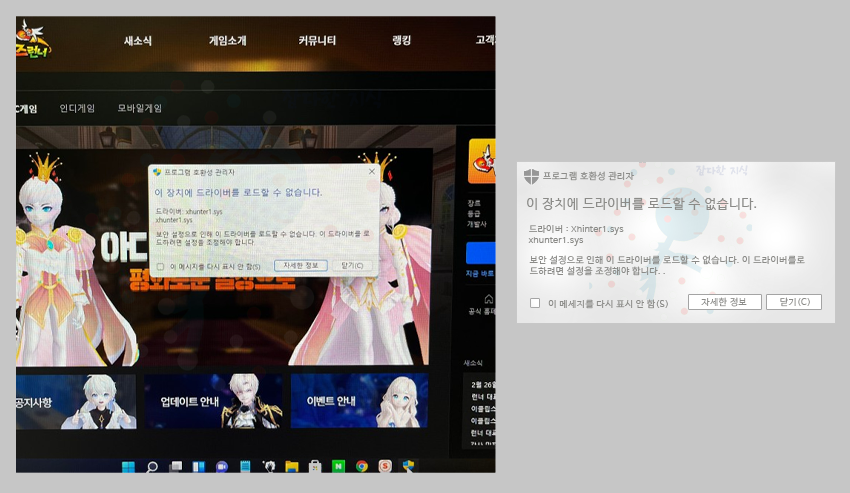Click the animal-paw app icon in taskbar

tap(269, 466)
